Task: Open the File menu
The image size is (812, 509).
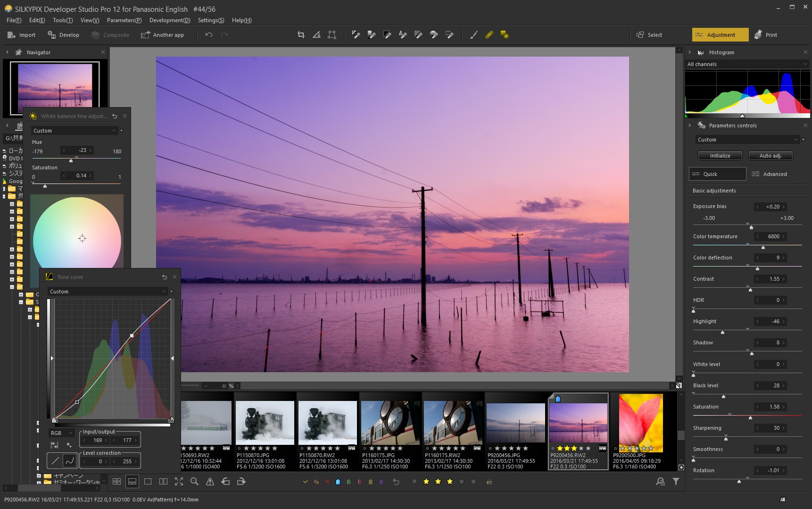Action: click(14, 20)
